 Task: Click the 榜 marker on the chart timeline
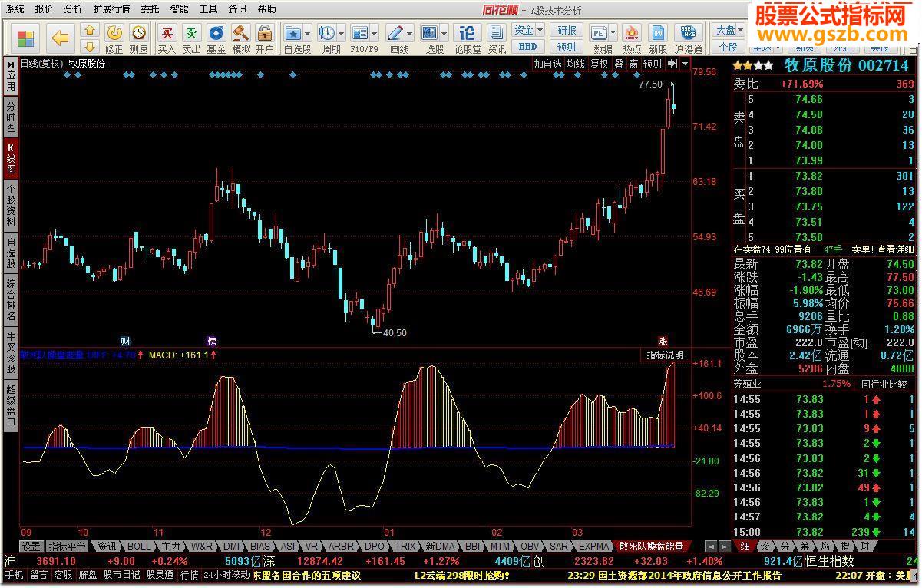click(x=211, y=340)
